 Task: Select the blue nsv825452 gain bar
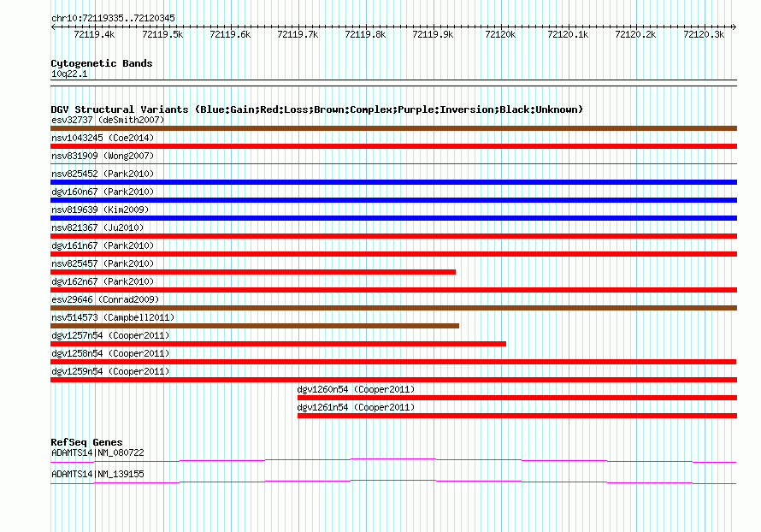coord(393,182)
